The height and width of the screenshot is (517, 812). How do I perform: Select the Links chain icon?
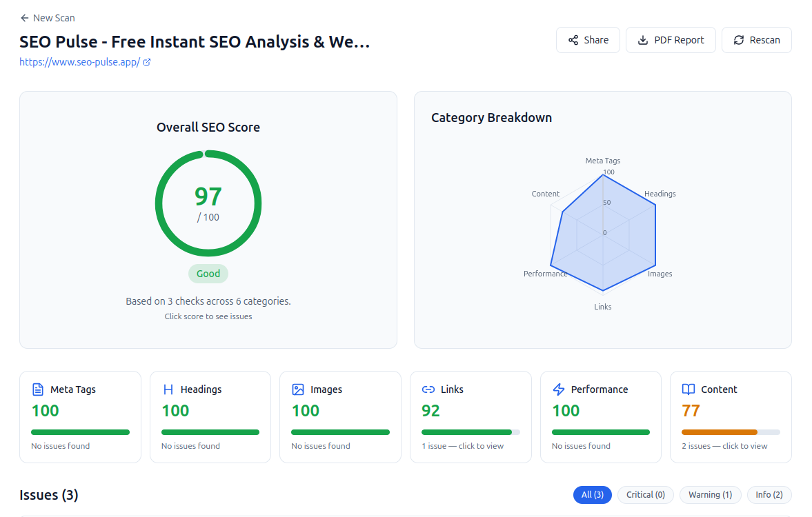coord(428,389)
